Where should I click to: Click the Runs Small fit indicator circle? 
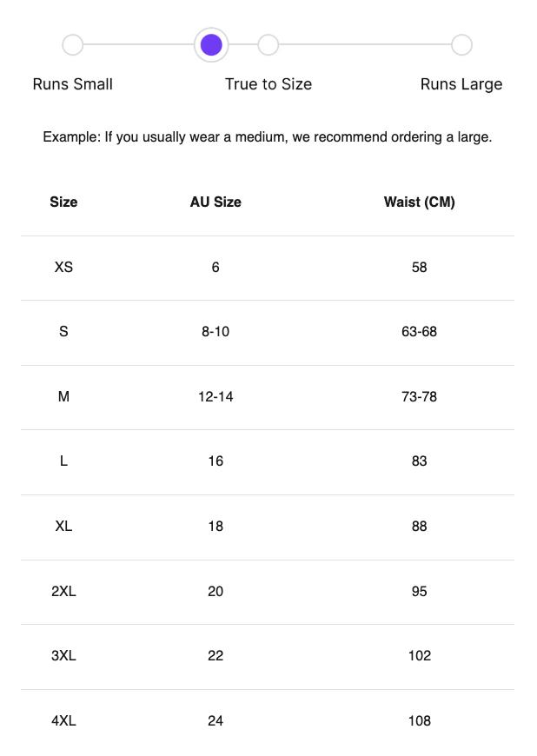(73, 44)
